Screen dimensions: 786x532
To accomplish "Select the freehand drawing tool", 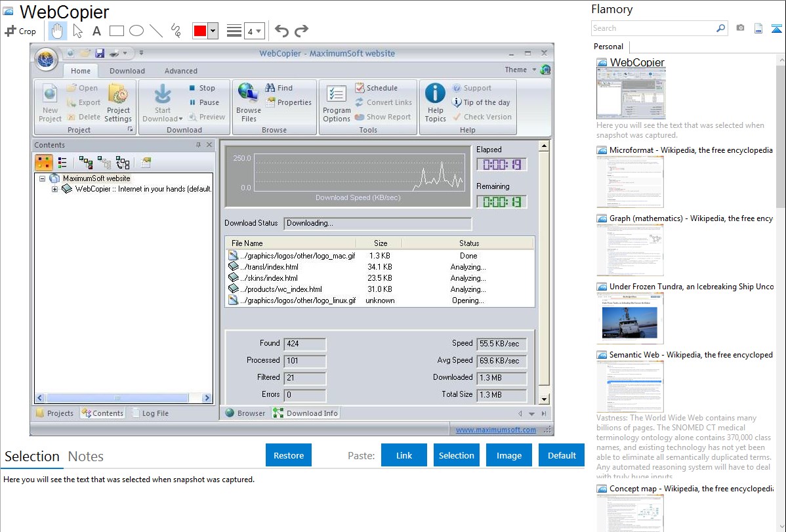I will (x=176, y=31).
